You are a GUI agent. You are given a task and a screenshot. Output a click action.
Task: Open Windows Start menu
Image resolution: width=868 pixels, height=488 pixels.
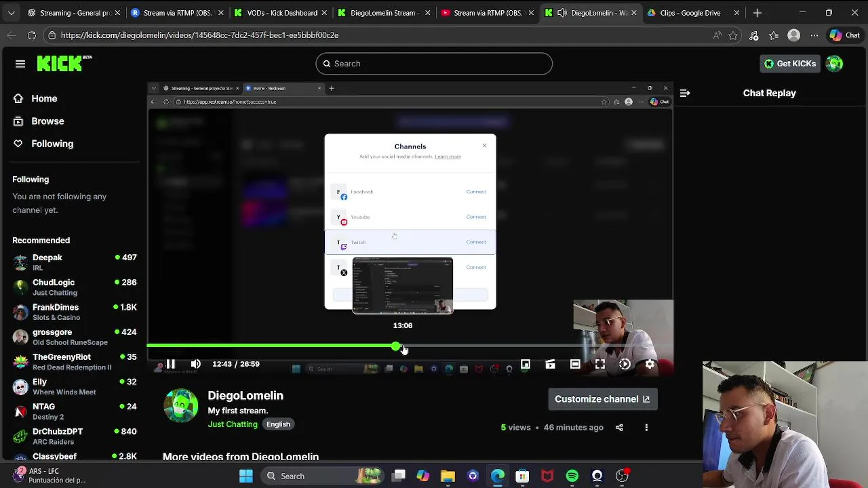click(245, 476)
